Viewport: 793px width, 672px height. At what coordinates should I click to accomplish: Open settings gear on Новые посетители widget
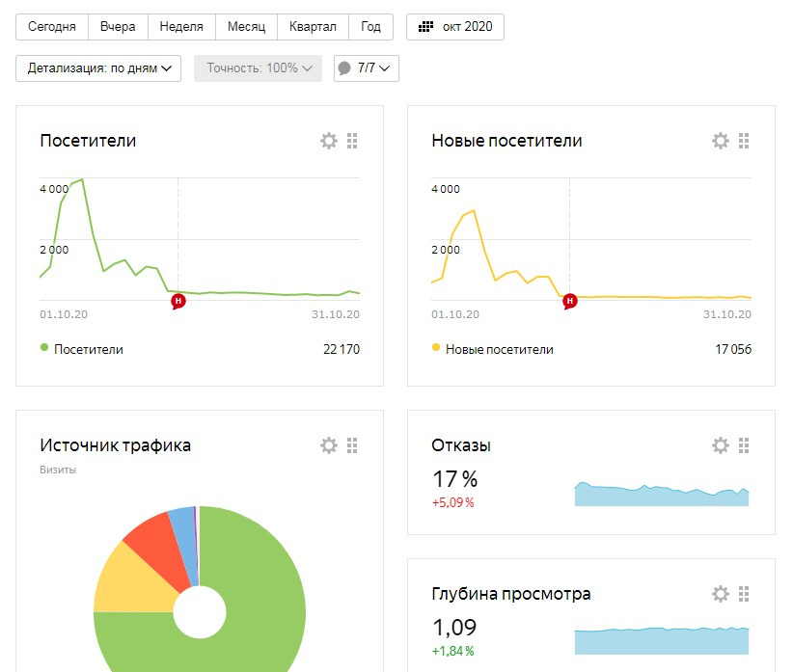click(721, 141)
